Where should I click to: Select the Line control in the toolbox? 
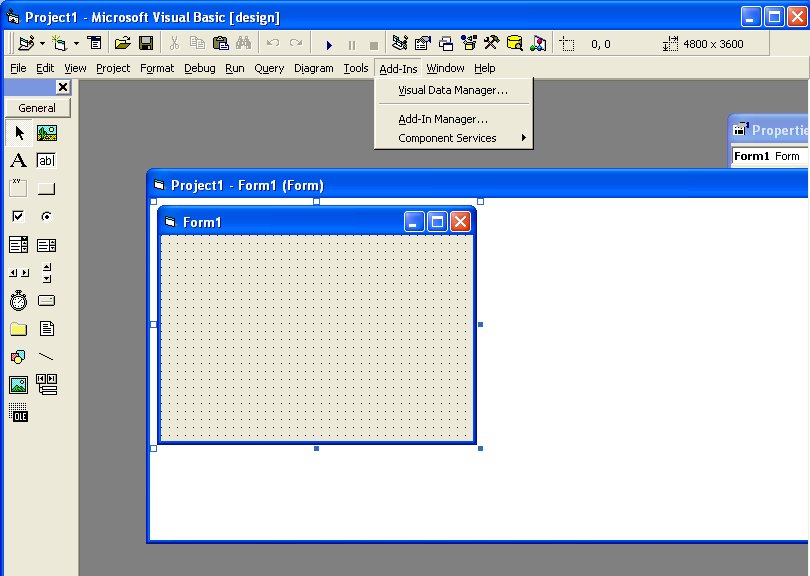point(46,356)
